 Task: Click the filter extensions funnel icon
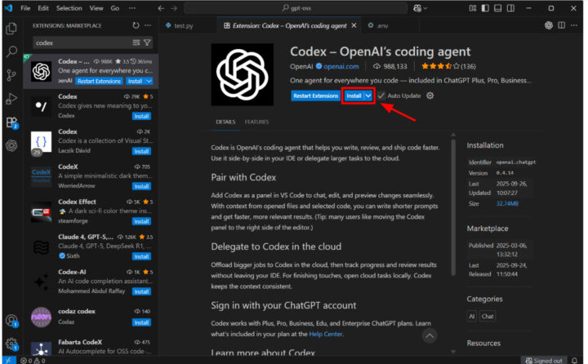(x=147, y=42)
